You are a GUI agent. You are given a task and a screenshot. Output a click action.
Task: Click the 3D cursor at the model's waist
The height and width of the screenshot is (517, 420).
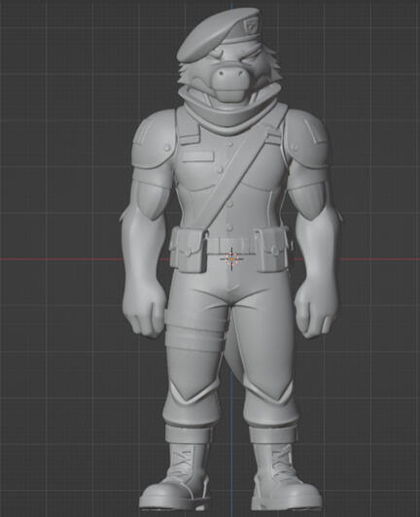click(x=232, y=259)
